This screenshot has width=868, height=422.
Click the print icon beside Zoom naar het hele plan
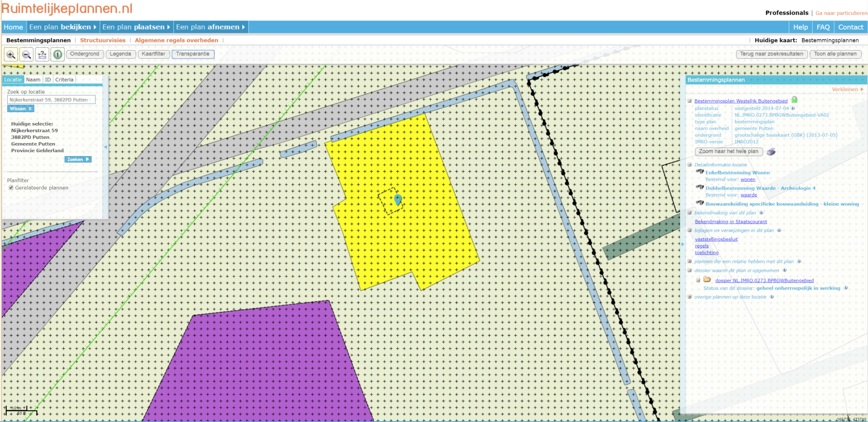(x=771, y=152)
